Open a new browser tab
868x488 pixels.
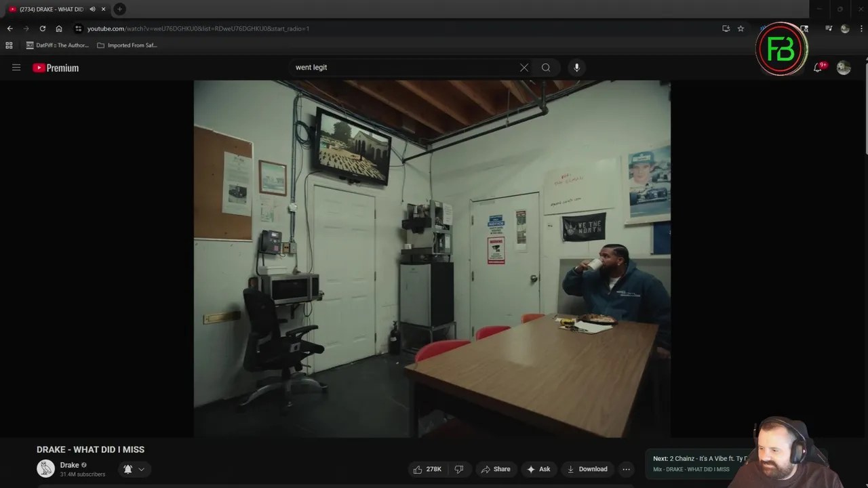click(x=119, y=9)
